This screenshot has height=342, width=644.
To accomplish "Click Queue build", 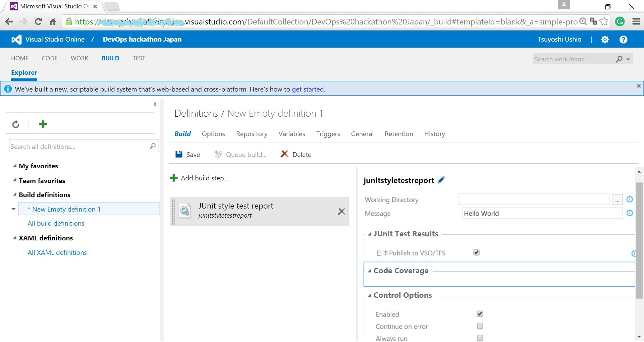I will 240,154.
